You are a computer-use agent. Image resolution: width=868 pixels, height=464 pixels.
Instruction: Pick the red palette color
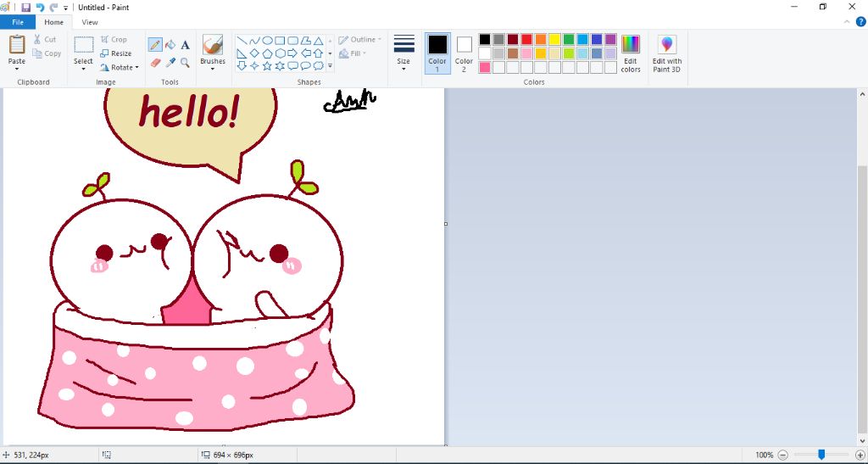527,39
